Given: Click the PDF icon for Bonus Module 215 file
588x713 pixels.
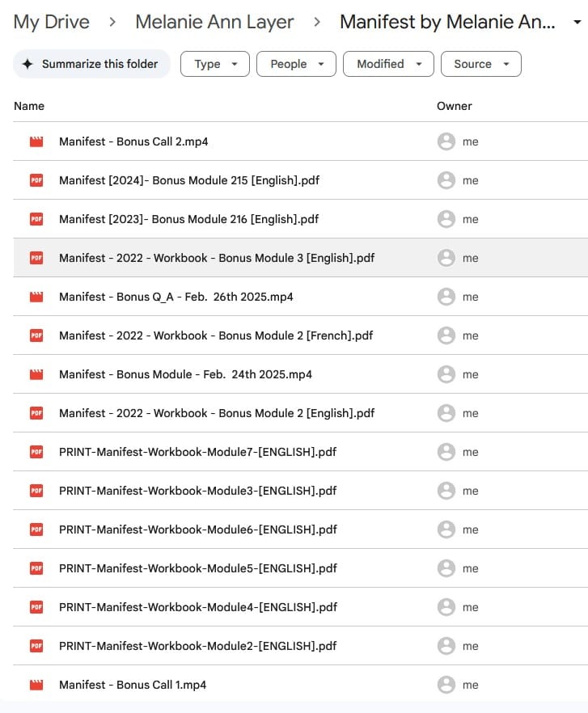Looking at the screenshot, I should [x=36, y=180].
